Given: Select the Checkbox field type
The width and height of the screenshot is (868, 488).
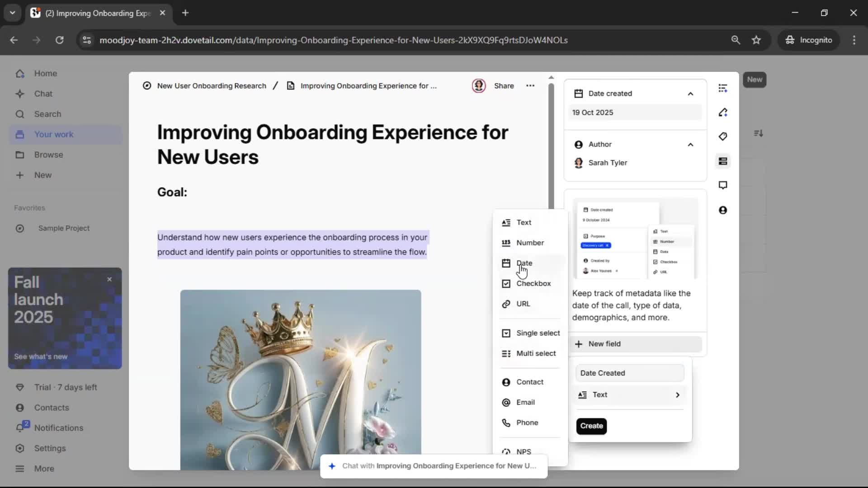Looking at the screenshot, I should [x=533, y=283].
